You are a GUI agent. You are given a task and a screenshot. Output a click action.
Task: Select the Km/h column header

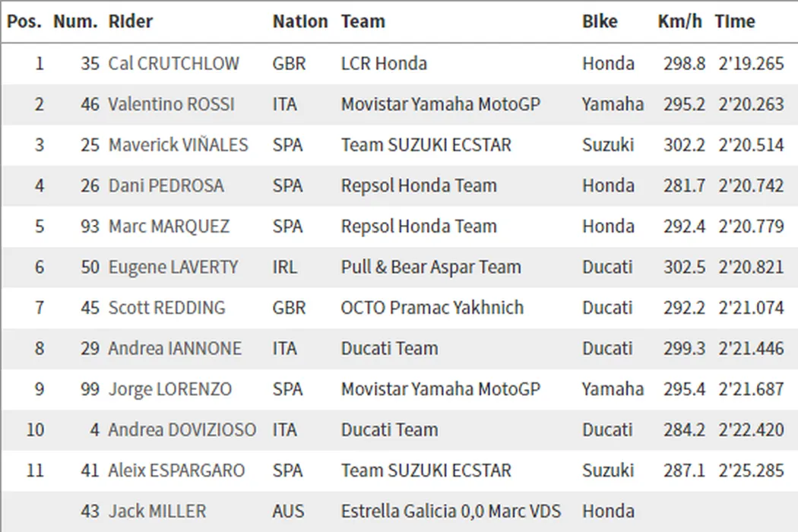coord(679,21)
